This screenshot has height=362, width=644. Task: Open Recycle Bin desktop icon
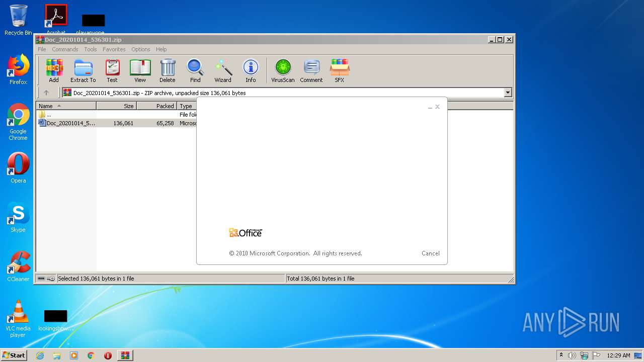(18, 20)
